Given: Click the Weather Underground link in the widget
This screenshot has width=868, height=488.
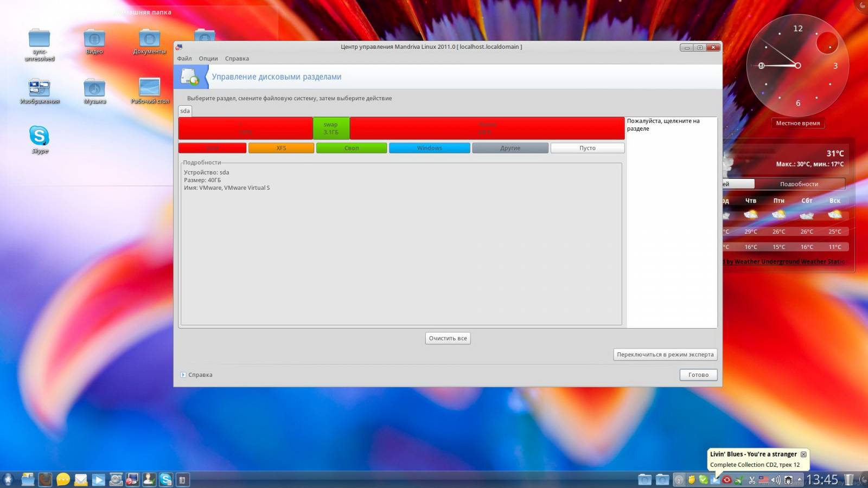Looking at the screenshot, I should [785, 261].
